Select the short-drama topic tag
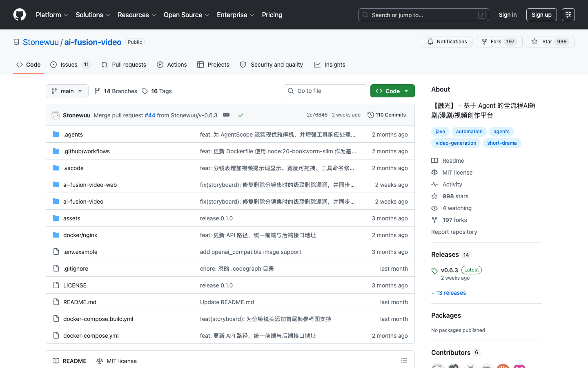 pos(502,143)
